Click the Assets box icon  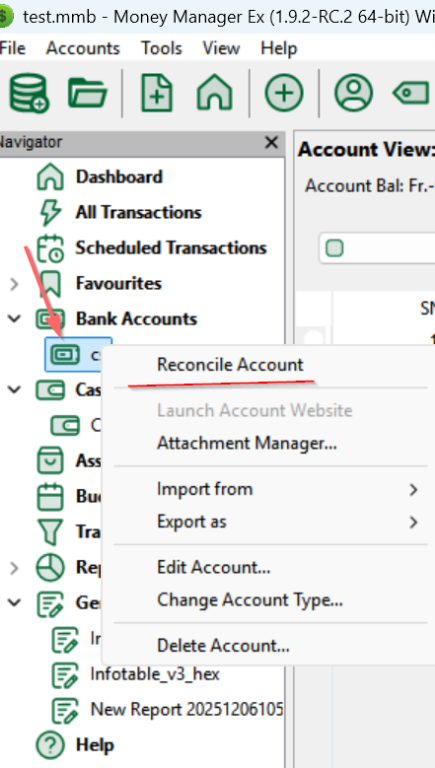point(50,461)
